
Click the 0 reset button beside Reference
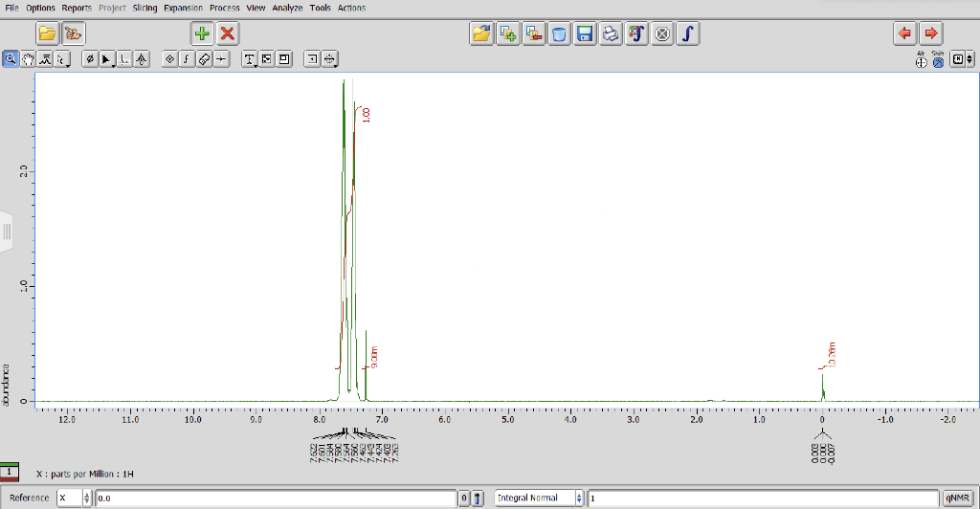(x=464, y=498)
